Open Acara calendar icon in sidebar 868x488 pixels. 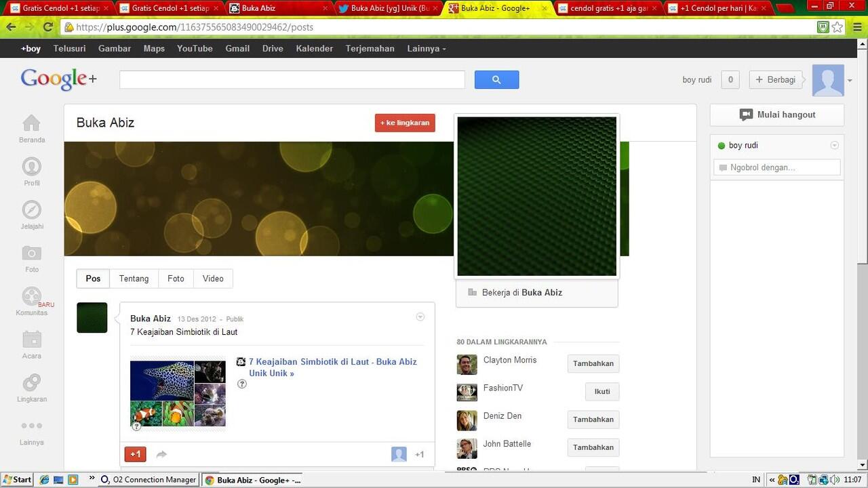coord(32,344)
